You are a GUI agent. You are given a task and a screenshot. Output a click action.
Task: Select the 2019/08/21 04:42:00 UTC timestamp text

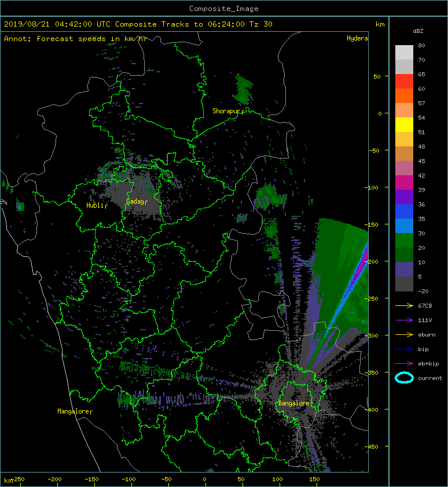[57, 24]
